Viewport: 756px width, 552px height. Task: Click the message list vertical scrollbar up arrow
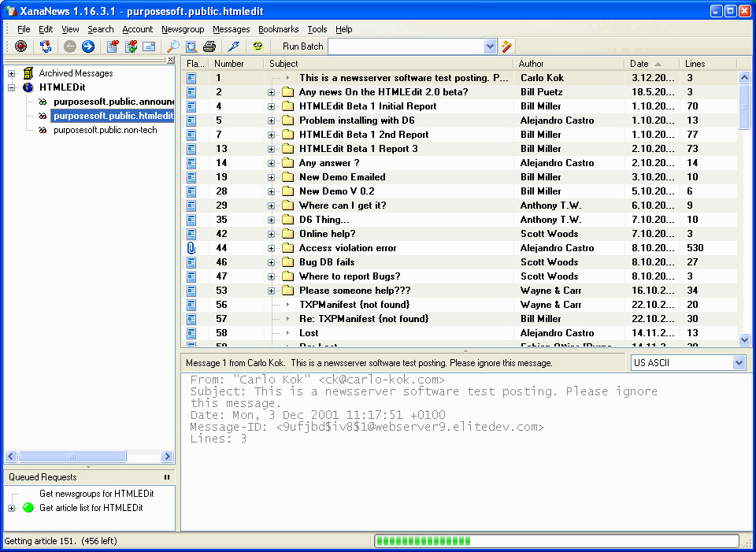(744, 77)
